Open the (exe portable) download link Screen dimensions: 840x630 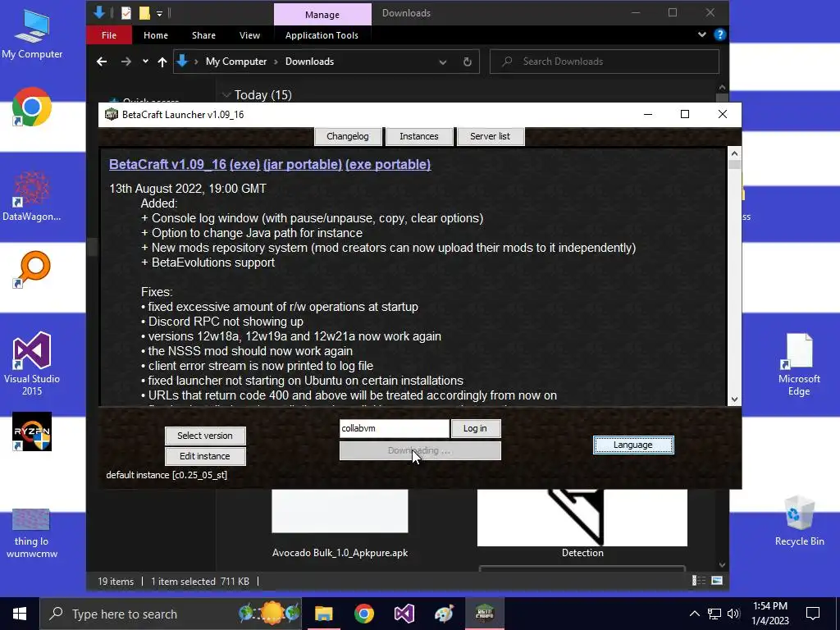point(388,164)
